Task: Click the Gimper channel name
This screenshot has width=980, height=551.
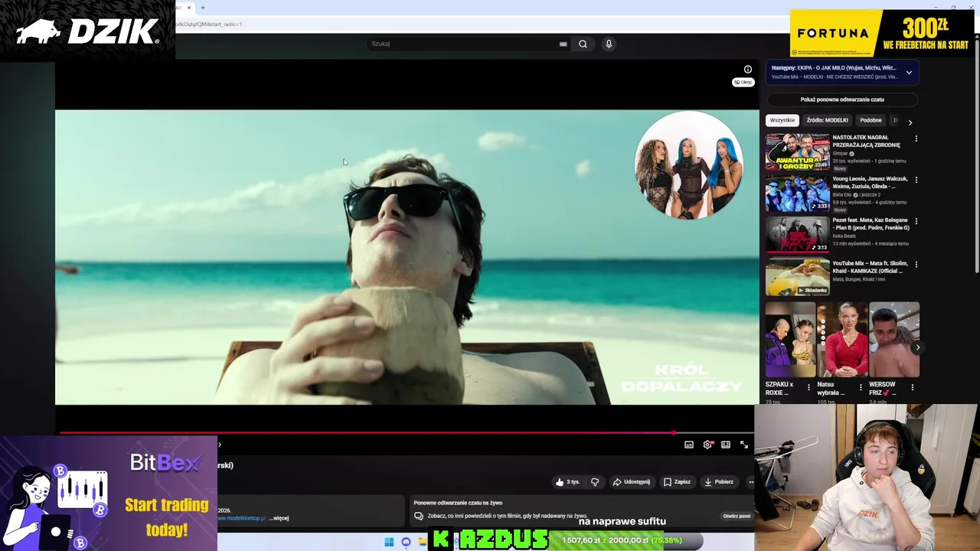Action: pos(840,153)
